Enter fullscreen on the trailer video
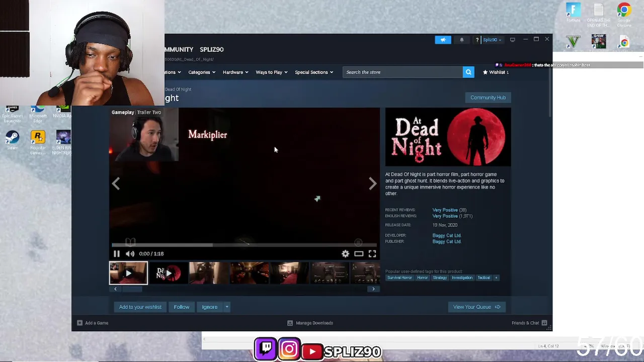The height and width of the screenshot is (362, 644). 372,254
